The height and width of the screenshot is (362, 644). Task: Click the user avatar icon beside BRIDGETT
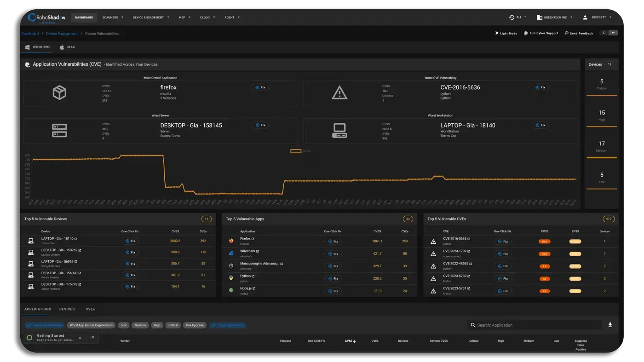click(585, 17)
